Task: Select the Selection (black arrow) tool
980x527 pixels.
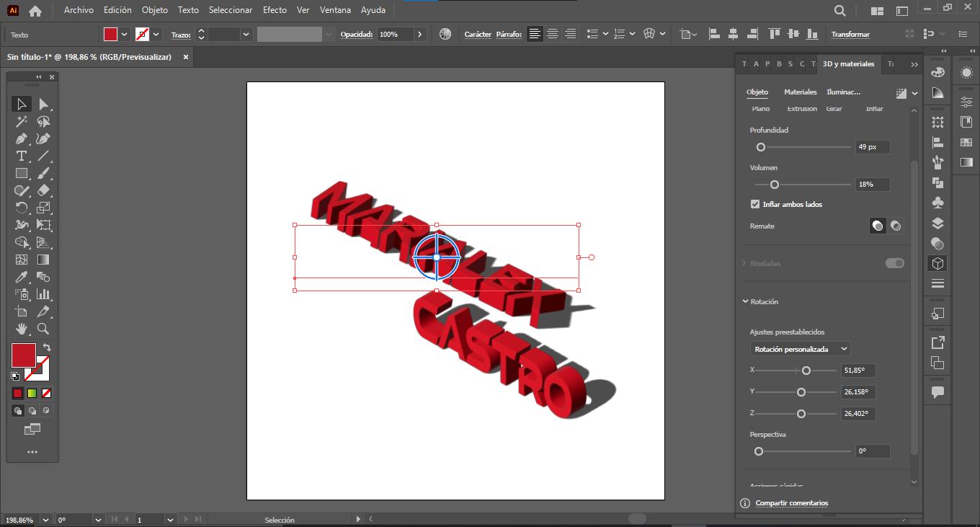Action: (x=22, y=105)
